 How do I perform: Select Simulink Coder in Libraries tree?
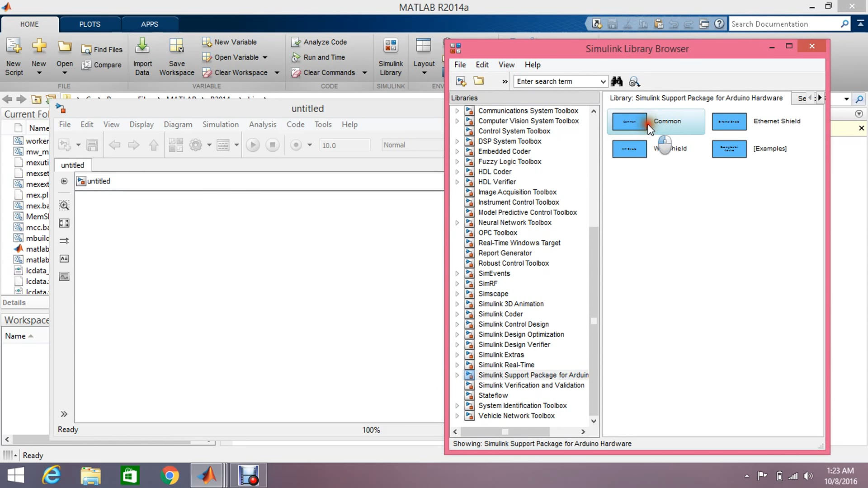pyautogui.click(x=500, y=314)
